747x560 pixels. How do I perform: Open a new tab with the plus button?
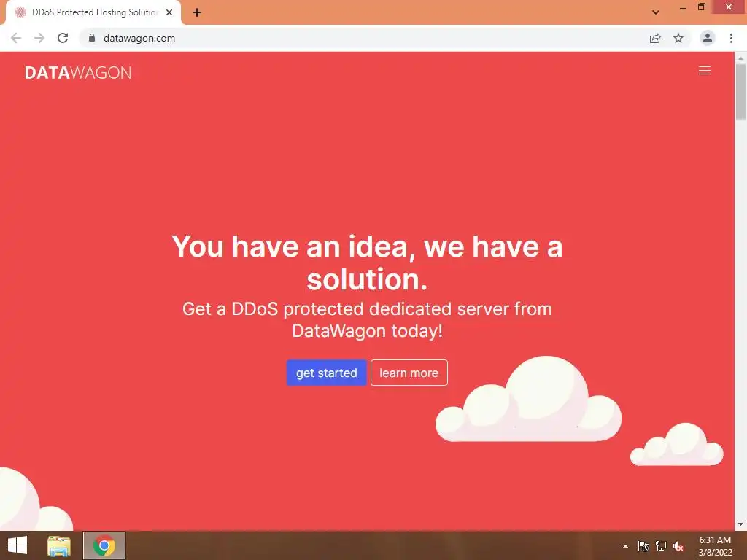[x=197, y=12]
